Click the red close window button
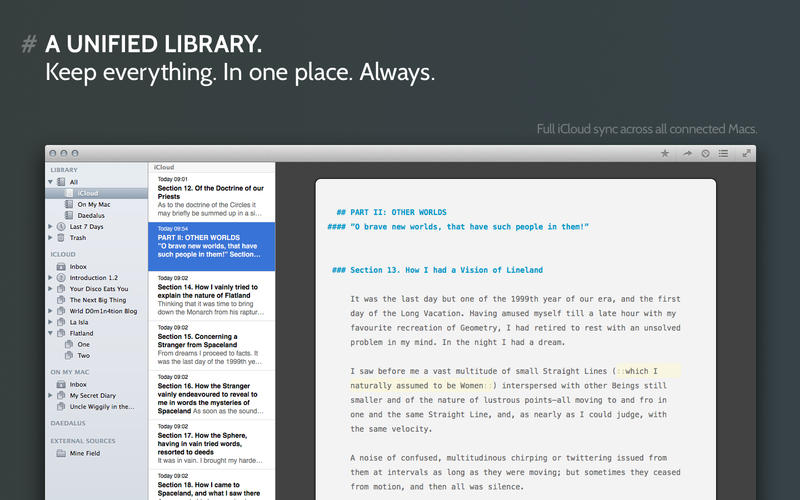The image size is (800, 500). tap(53, 153)
